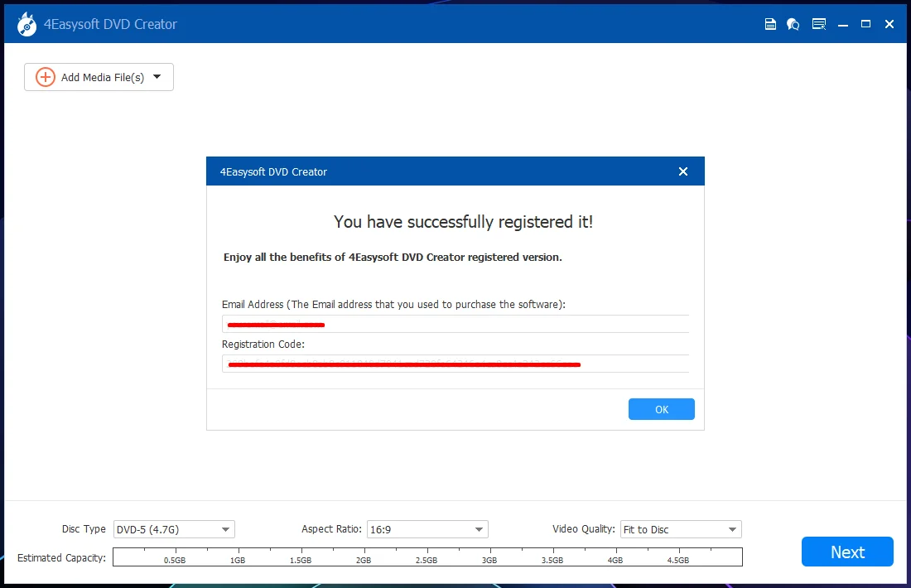Confirm registration with the OK button
Screen dimensions: 911x588
pyautogui.click(x=661, y=409)
